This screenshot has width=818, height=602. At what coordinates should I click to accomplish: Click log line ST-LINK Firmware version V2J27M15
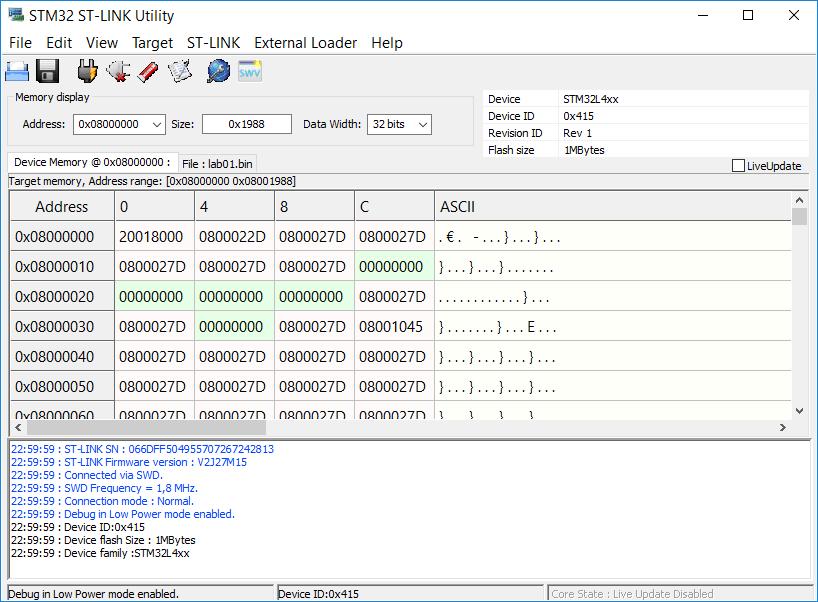point(129,462)
